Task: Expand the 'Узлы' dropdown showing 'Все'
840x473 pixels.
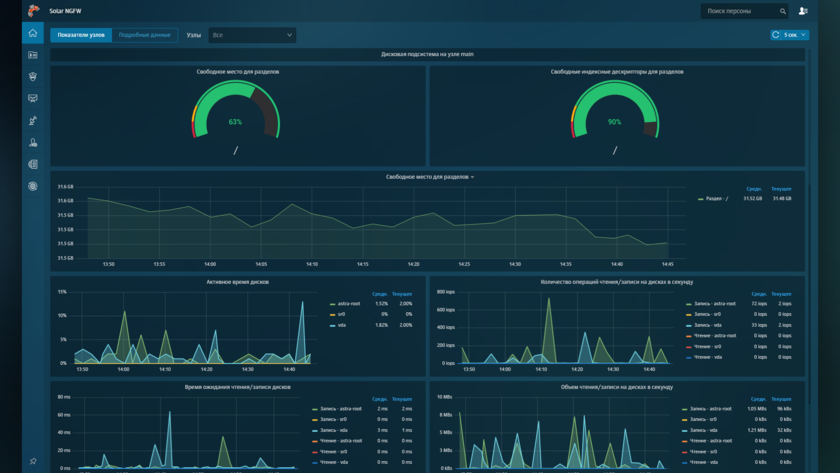Action: [x=252, y=35]
